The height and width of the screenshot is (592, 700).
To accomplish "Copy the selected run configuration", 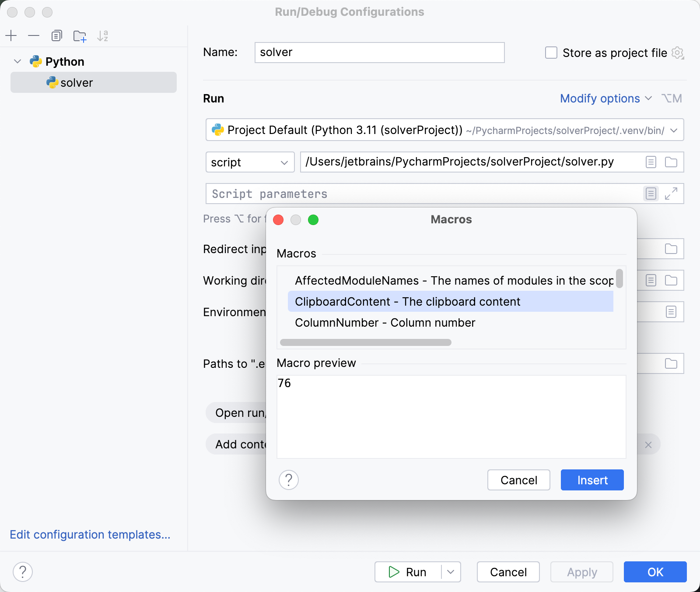I will (57, 35).
